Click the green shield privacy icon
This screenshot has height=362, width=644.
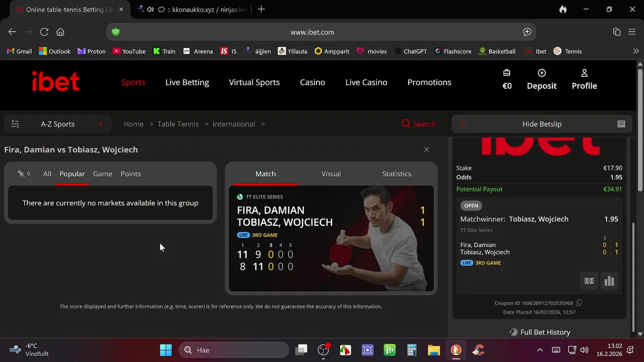click(116, 32)
